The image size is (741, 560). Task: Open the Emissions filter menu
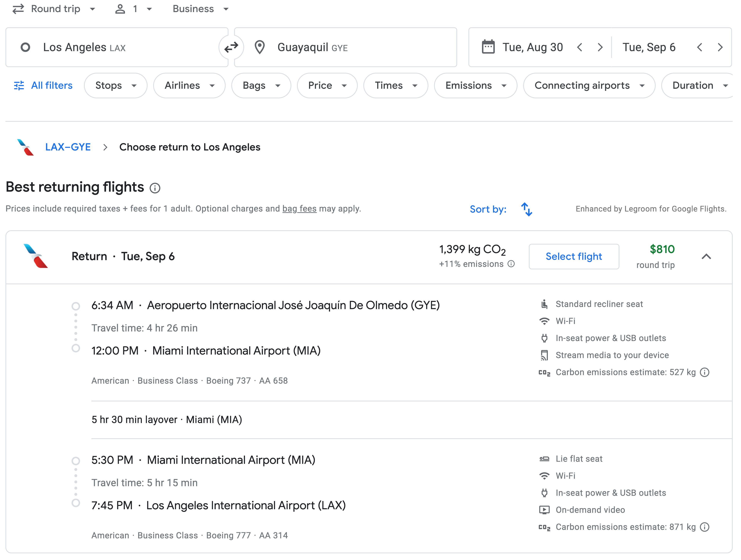tap(475, 85)
